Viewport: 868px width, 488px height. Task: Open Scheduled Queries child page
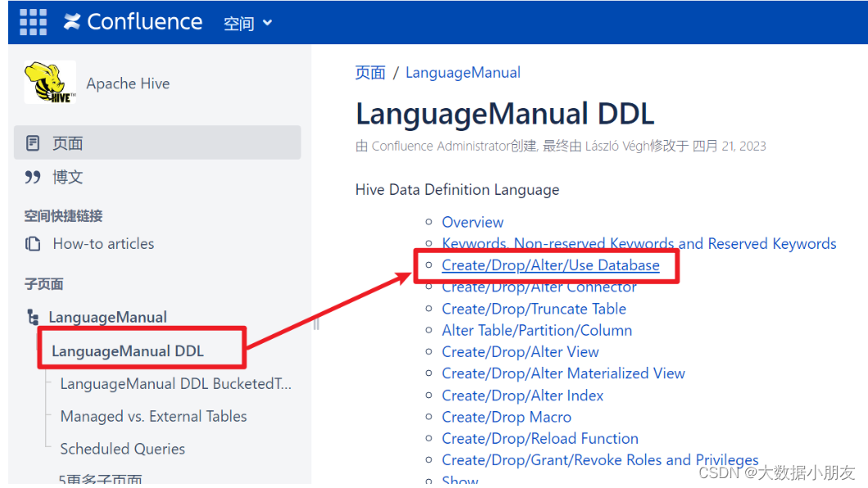pyautogui.click(x=122, y=449)
